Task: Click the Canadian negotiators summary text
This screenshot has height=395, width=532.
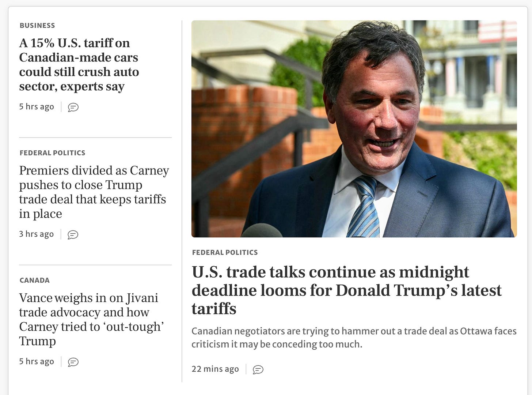Action: tap(354, 338)
